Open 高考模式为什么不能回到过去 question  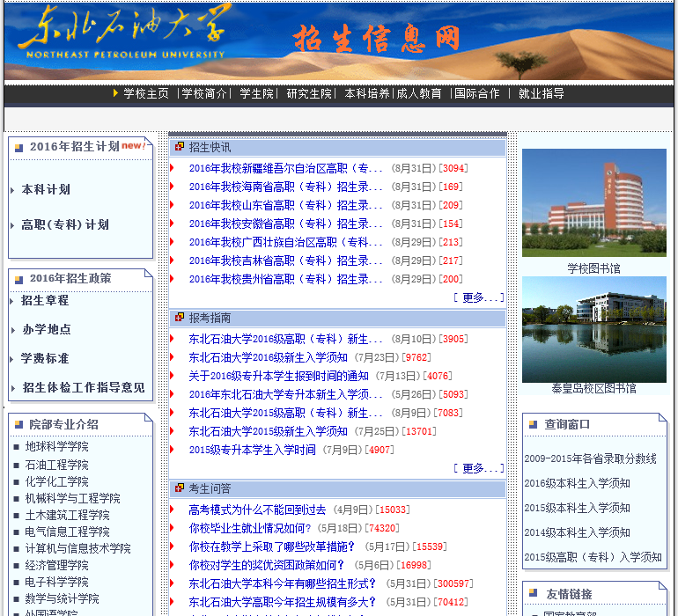pyautogui.click(x=257, y=510)
